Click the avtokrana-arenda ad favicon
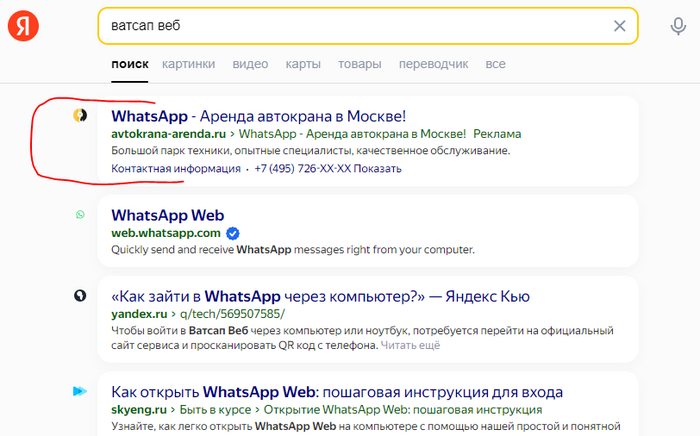 [x=80, y=116]
